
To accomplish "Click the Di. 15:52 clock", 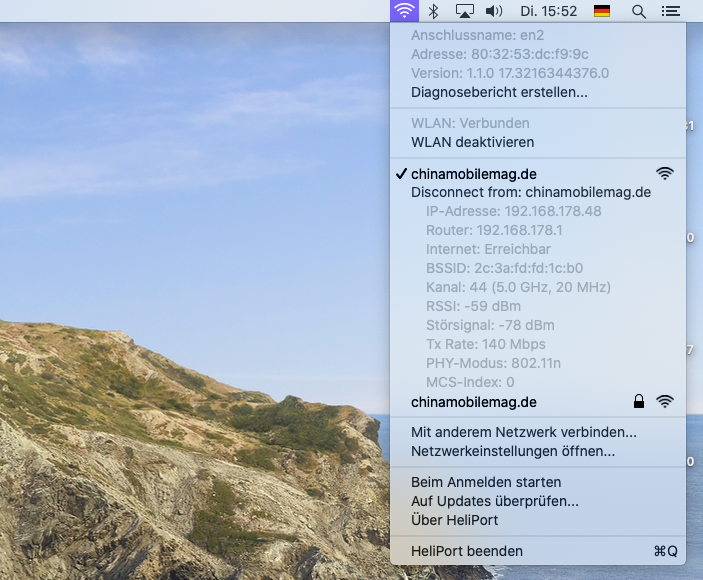I will [x=548, y=11].
